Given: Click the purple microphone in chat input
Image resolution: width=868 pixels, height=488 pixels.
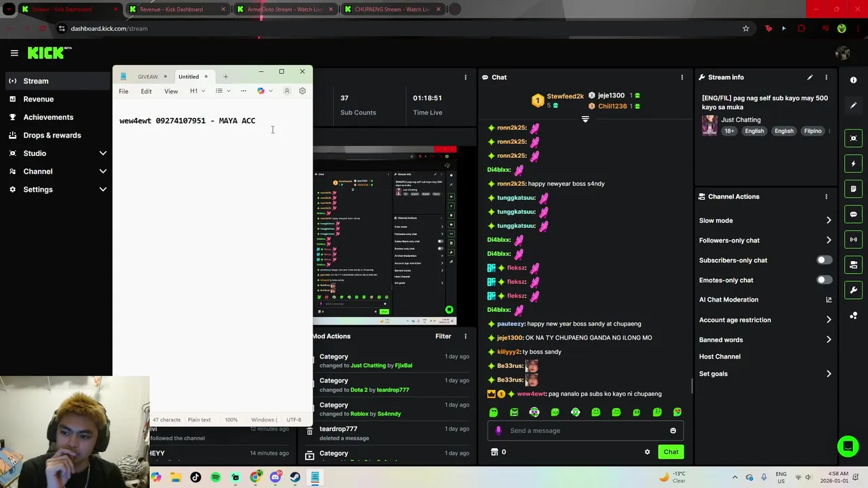Looking at the screenshot, I should click(x=498, y=430).
